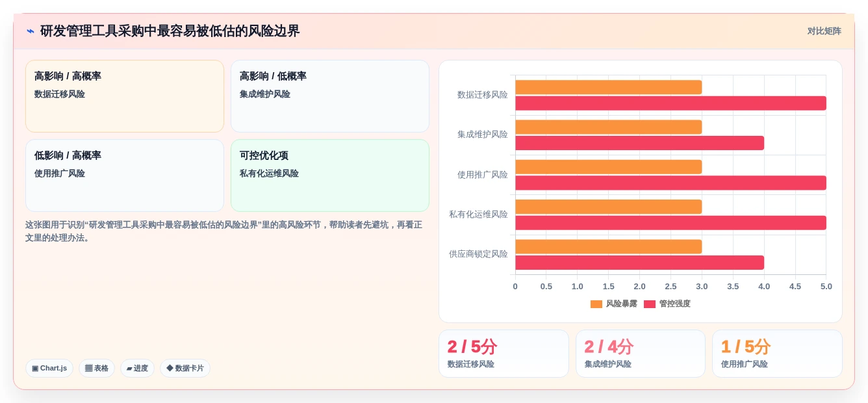The image size is (868, 403).
Task: Click the 对比矩阵 label in header
Action: click(x=824, y=31)
